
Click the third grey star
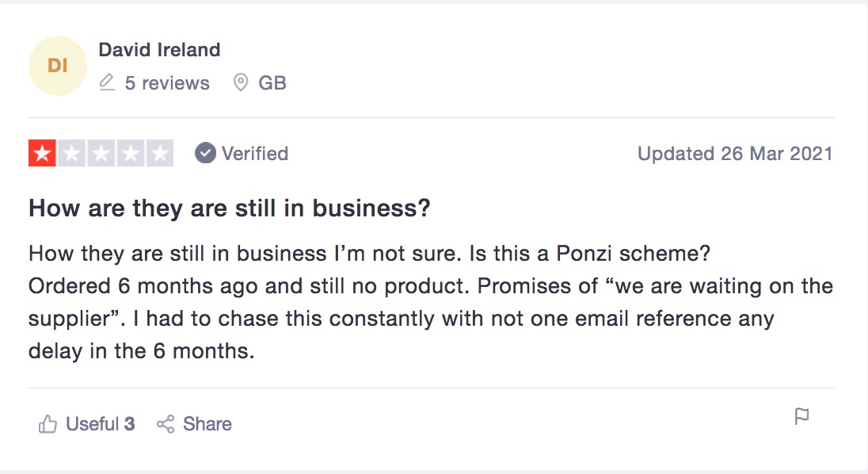pyautogui.click(x=101, y=154)
